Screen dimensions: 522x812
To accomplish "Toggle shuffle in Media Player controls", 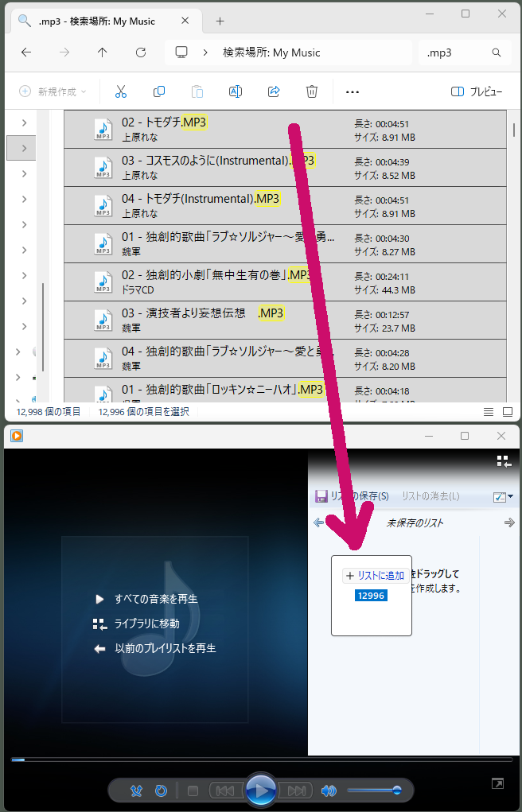I will coord(136,791).
